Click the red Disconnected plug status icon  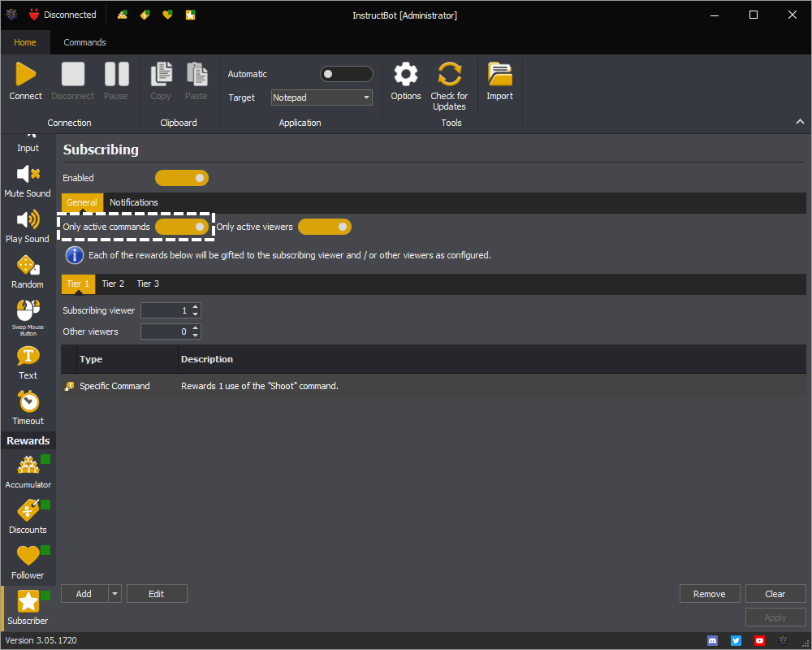(34, 15)
